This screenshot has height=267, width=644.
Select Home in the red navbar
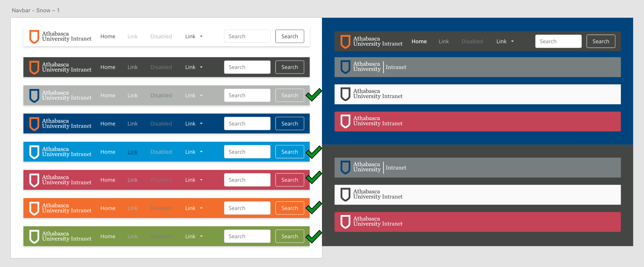tap(108, 180)
